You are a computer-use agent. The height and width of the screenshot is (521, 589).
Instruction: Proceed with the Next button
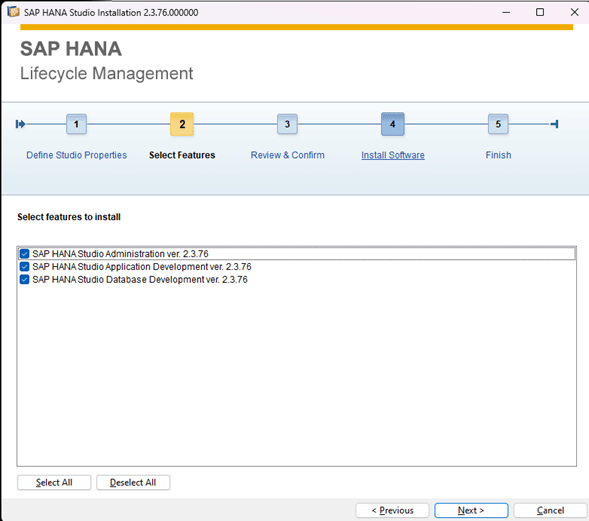[x=471, y=510]
